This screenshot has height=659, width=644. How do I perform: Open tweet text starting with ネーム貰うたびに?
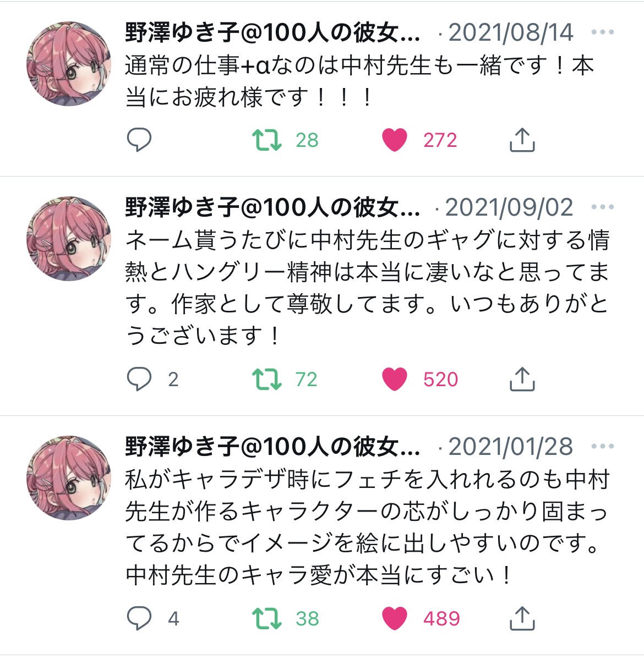pyautogui.click(x=367, y=288)
